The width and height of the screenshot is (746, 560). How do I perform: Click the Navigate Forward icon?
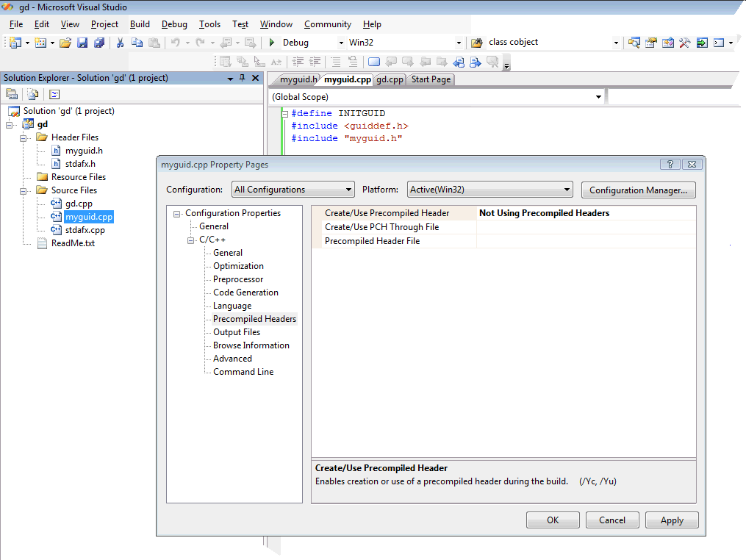(250, 43)
